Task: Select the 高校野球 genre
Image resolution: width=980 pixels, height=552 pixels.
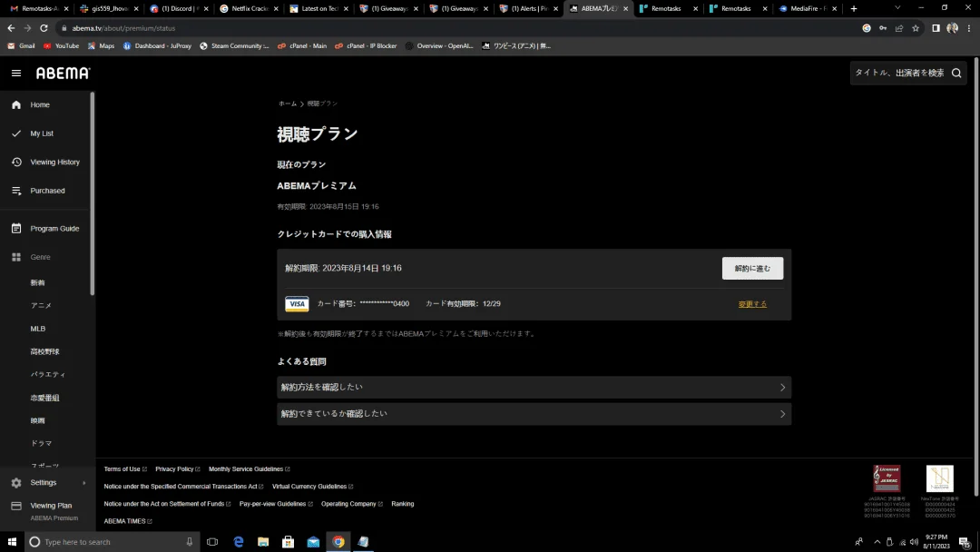Action: click(45, 352)
